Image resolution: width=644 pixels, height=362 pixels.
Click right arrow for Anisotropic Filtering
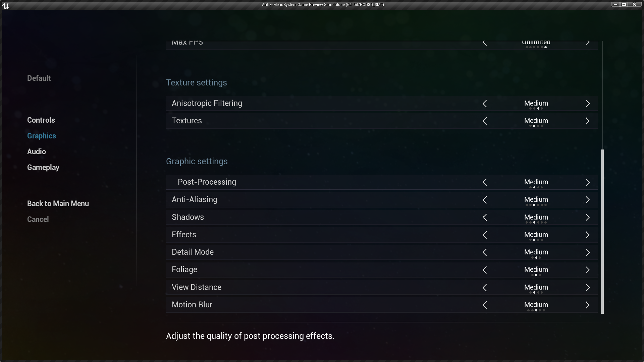(587, 104)
